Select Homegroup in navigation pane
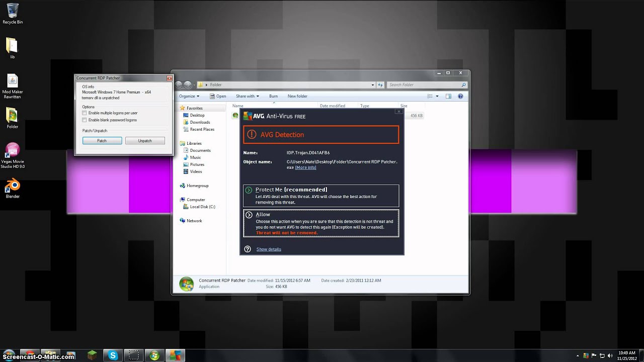Screen dimensions: 644x362 point(197,186)
